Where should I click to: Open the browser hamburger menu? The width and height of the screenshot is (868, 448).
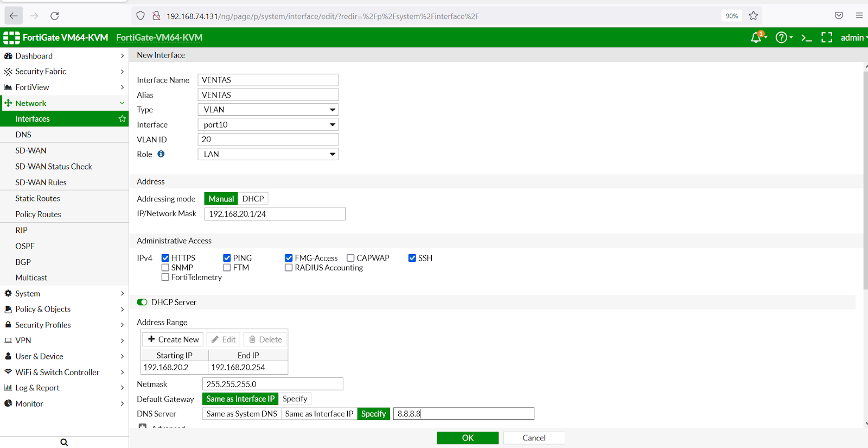click(859, 16)
